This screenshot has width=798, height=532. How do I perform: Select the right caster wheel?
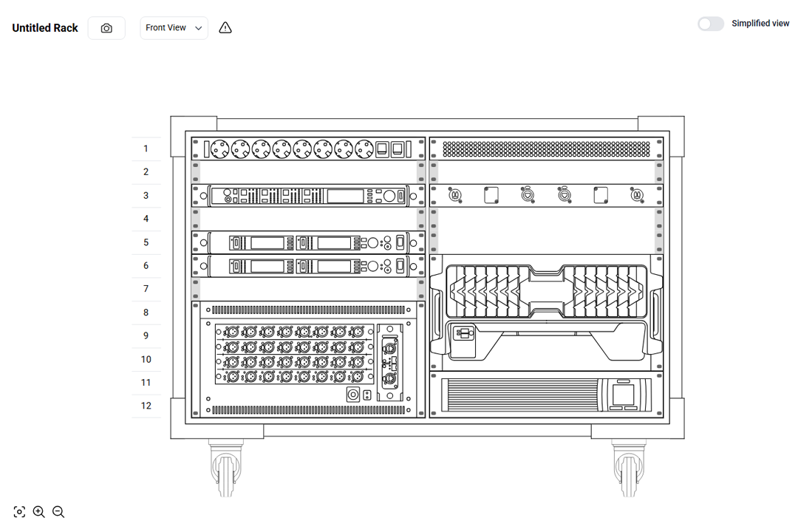pos(628,468)
